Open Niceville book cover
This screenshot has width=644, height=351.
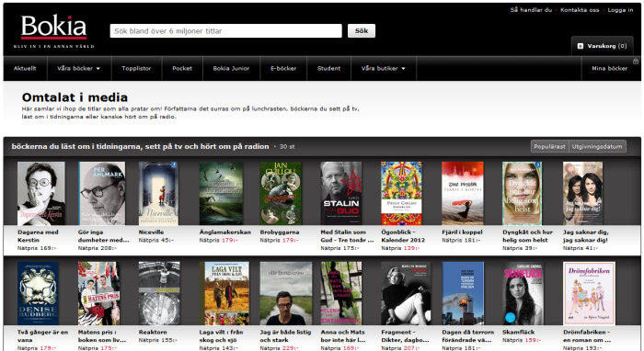[158, 193]
